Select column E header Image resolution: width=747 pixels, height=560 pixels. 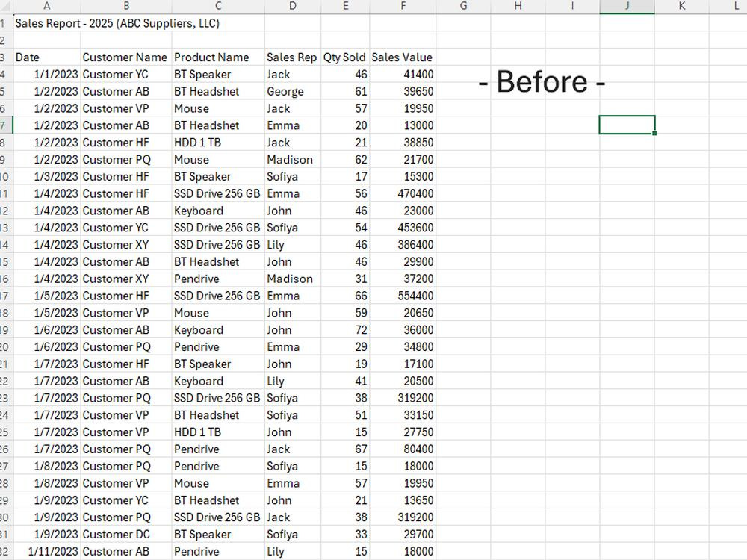345,6
